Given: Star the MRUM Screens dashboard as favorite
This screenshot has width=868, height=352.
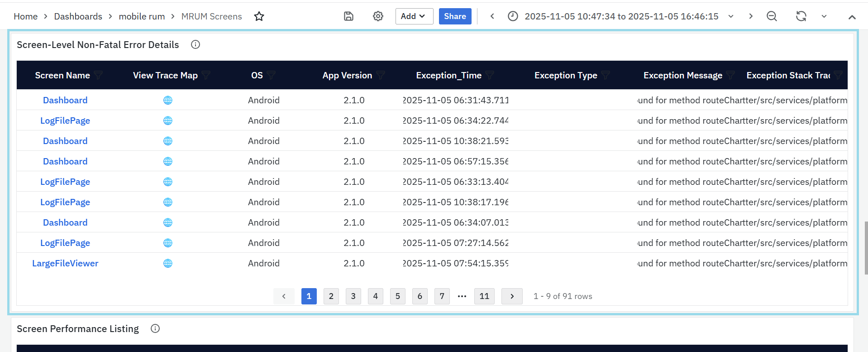Looking at the screenshot, I should pos(259,16).
